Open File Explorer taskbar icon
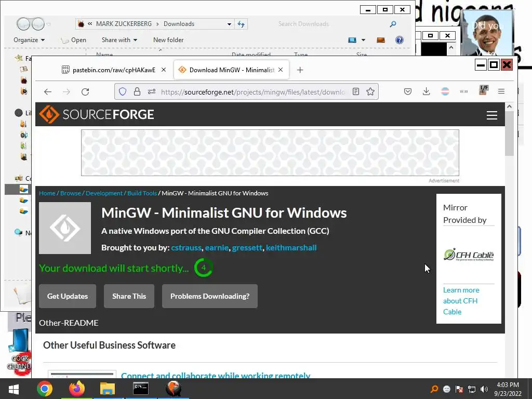Image resolution: width=532 pixels, height=399 pixels. (107, 389)
